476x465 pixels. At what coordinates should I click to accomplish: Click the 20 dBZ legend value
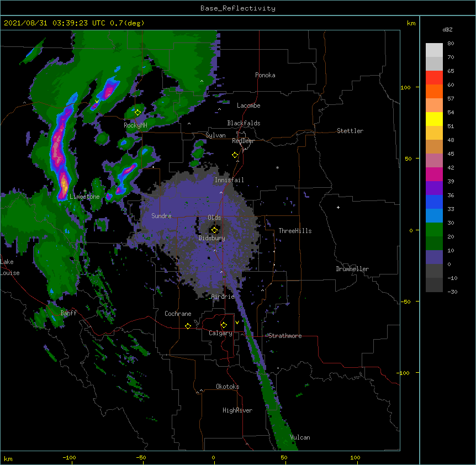pos(451,237)
